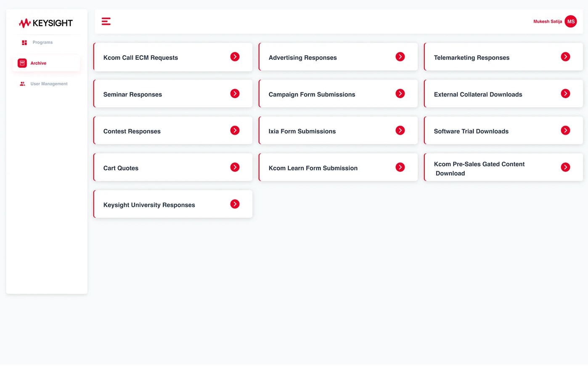Click the Programs grid icon

24,43
